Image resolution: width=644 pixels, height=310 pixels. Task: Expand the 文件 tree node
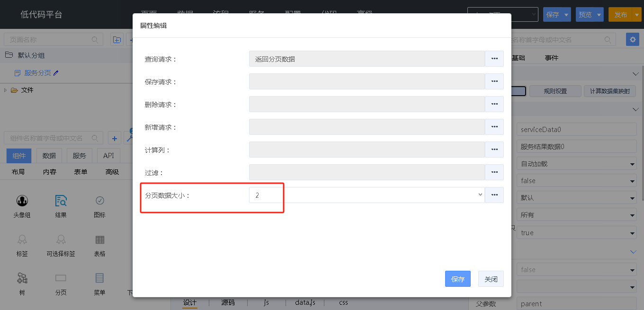point(6,90)
